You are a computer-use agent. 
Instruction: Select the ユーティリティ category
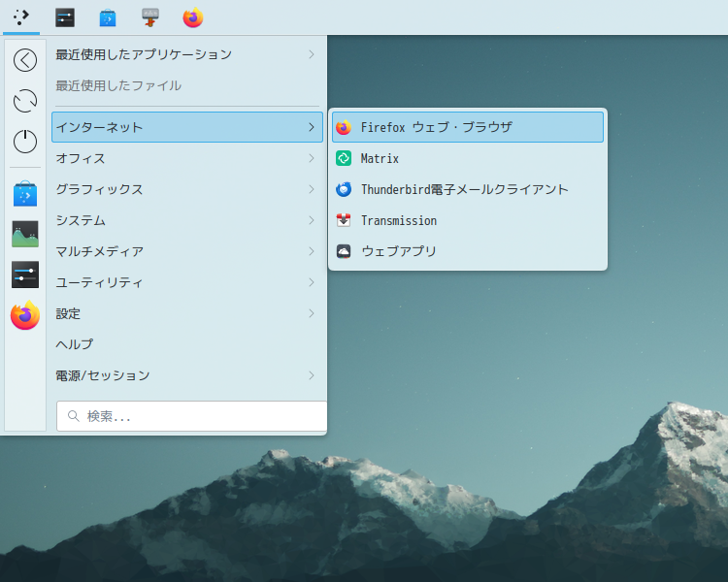click(x=187, y=282)
